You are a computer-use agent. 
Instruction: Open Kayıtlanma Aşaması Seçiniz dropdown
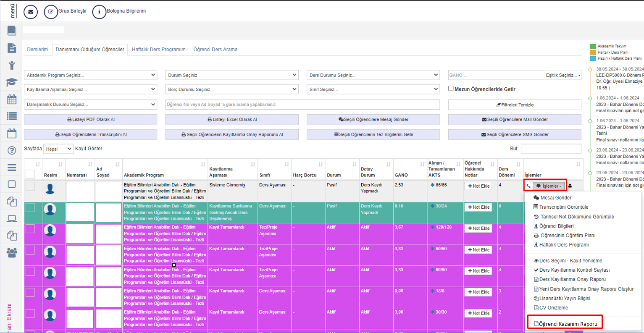(x=90, y=89)
